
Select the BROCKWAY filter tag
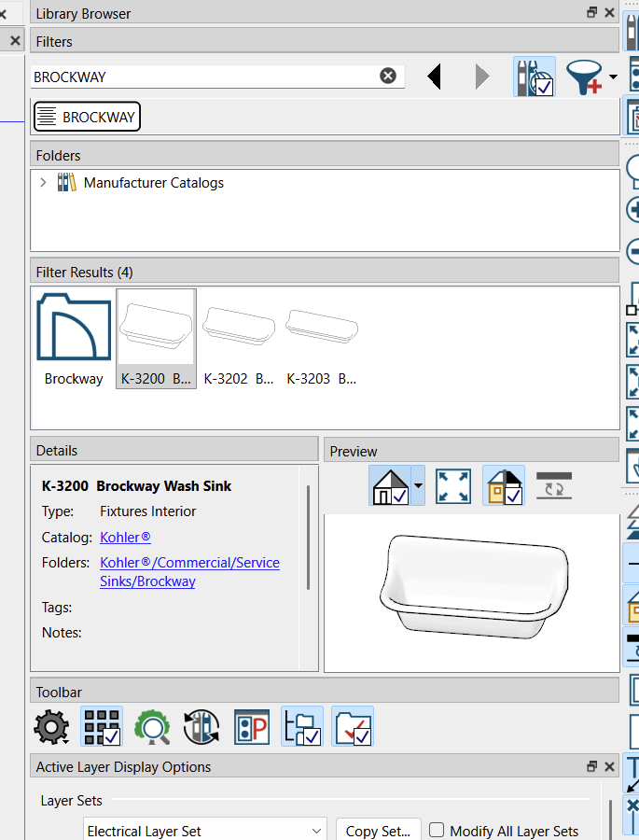pos(87,117)
